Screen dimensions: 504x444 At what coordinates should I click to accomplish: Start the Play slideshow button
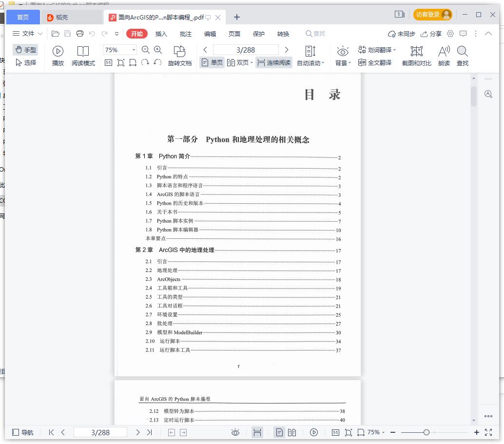58,56
